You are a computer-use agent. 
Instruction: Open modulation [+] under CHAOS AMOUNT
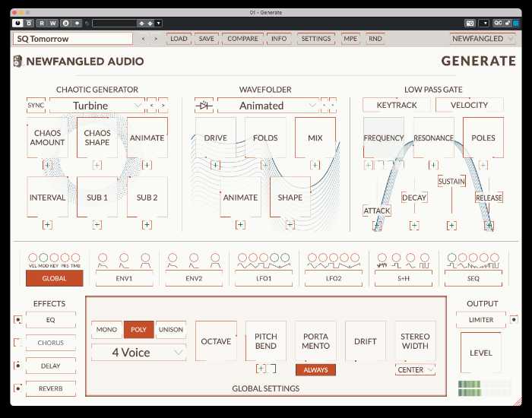pyautogui.click(x=47, y=165)
